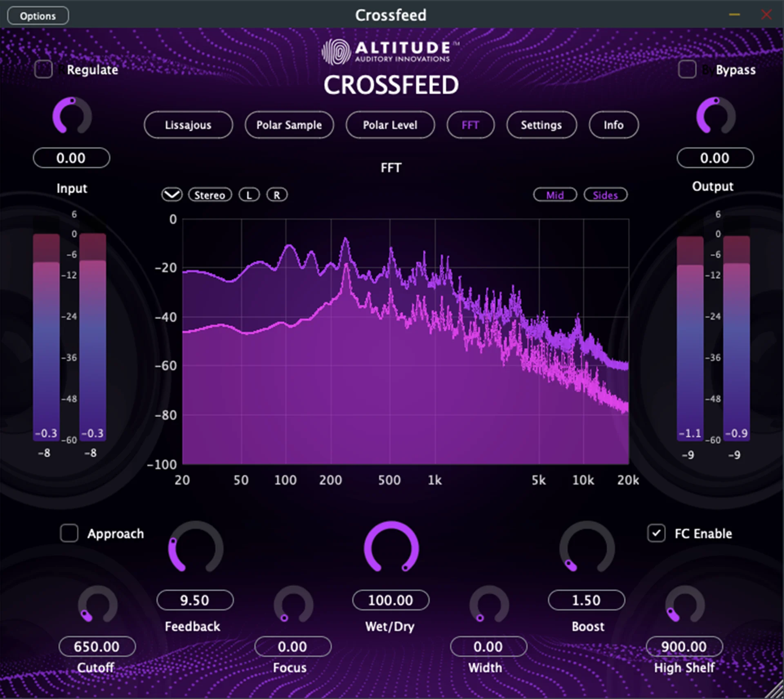Click the Cutoff knob
The height and width of the screenshot is (699, 784).
coord(98,605)
